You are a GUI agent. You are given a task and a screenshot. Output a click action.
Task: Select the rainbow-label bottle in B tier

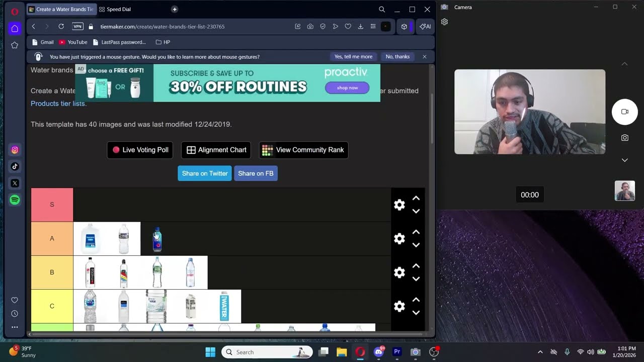(124, 273)
